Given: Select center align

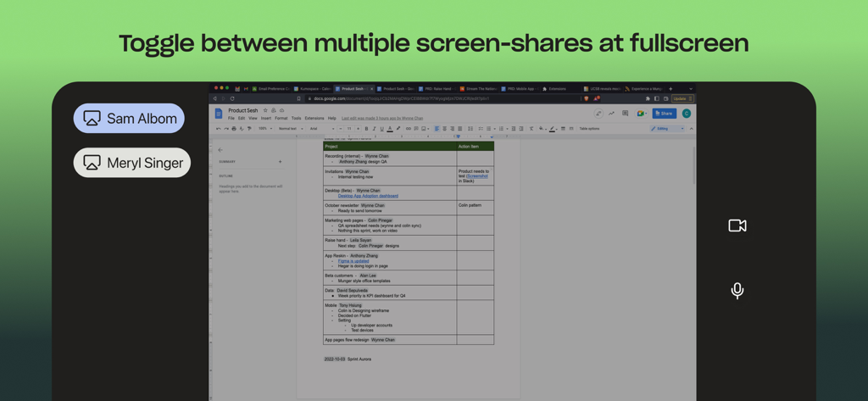Looking at the screenshot, I should 444,129.
